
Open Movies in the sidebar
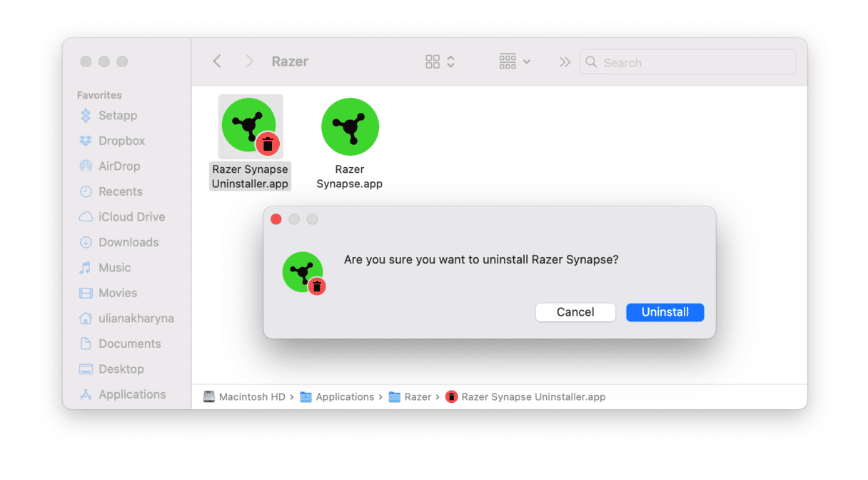click(118, 293)
